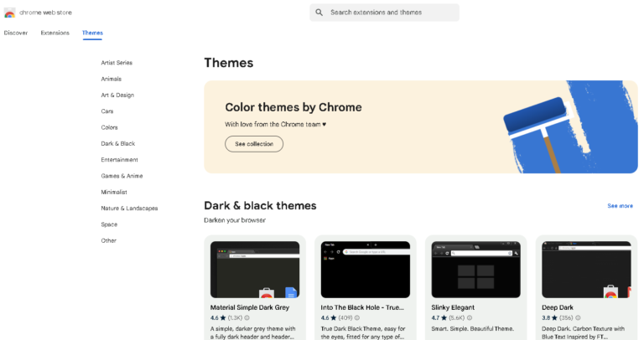644x340 pixels.
Task: Click the Into The Black Hole - True... title
Action: click(362, 307)
